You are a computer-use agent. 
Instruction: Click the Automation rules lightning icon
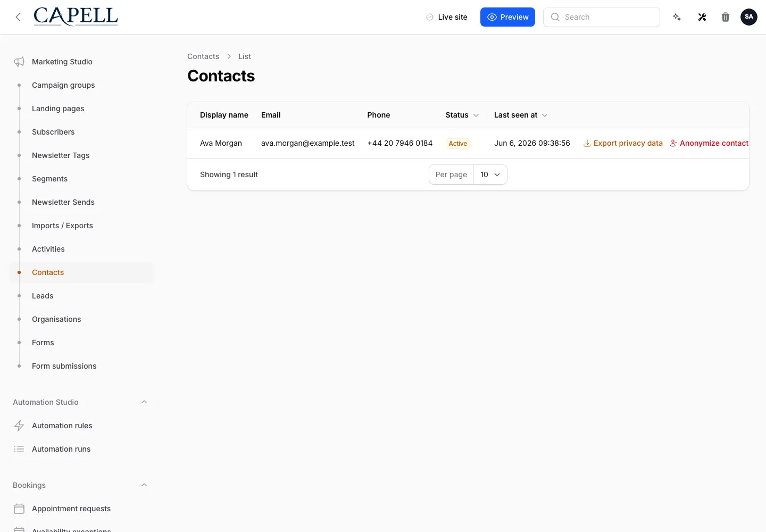[19, 426]
